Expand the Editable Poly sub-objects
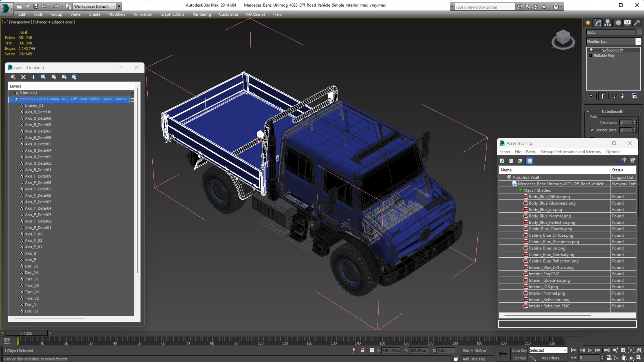The height and width of the screenshot is (362, 644). [x=590, y=55]
